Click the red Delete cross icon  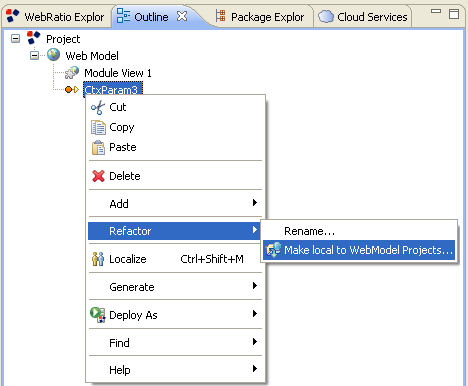[98, 176]
